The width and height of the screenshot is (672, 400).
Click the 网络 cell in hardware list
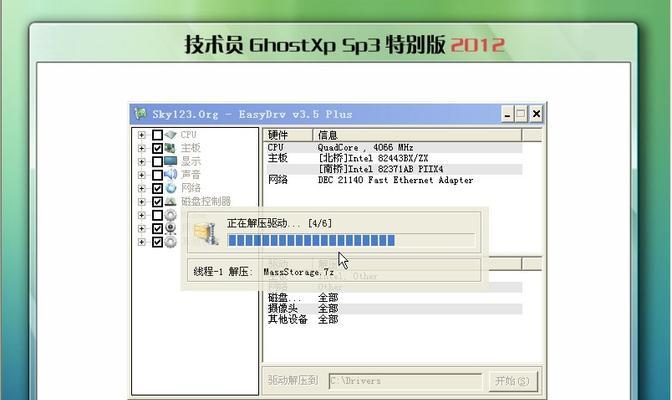(x=277, y=180)
